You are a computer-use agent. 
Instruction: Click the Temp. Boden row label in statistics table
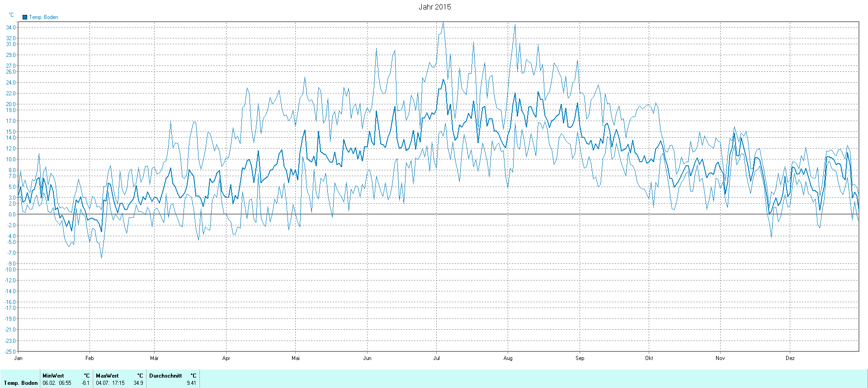click(21, 383)
